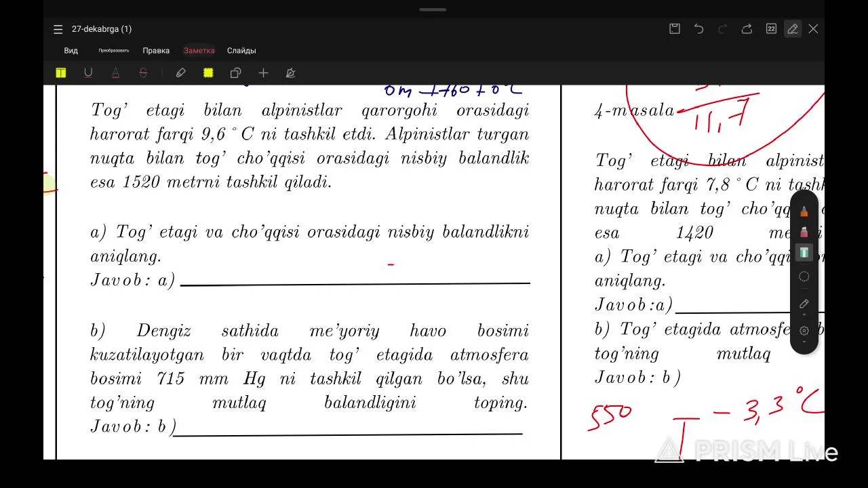This screenshot has width=868, height=488.
Task: Toggle the pen edit mode at top right
Action: coord(792,28)
